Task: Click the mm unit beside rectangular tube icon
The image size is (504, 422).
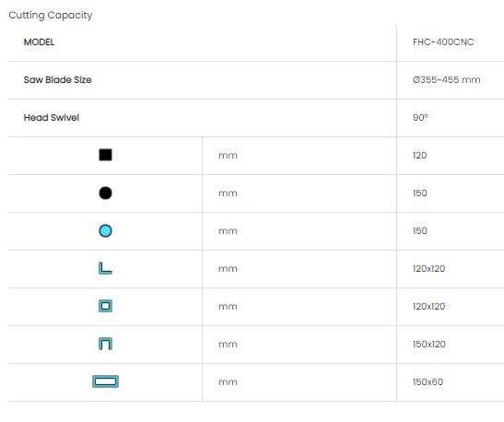Action: pyautogui.click(x=228, y=382)
